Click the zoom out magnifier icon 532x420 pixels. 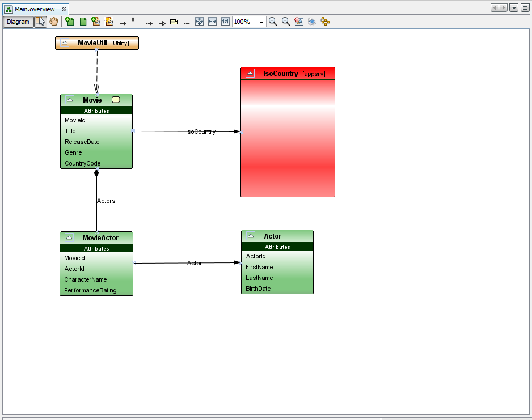(286, 22)
